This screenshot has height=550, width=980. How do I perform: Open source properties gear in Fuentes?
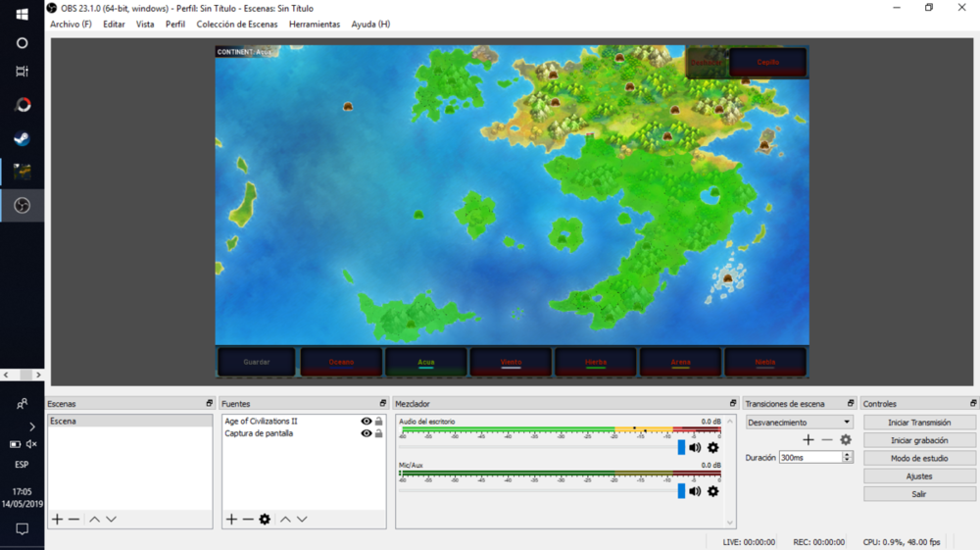[x=265, y=520]
